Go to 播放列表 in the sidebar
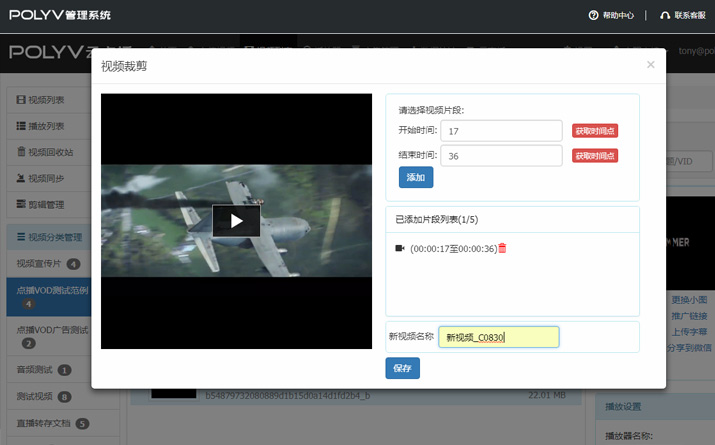 click(x=46, y=126)
